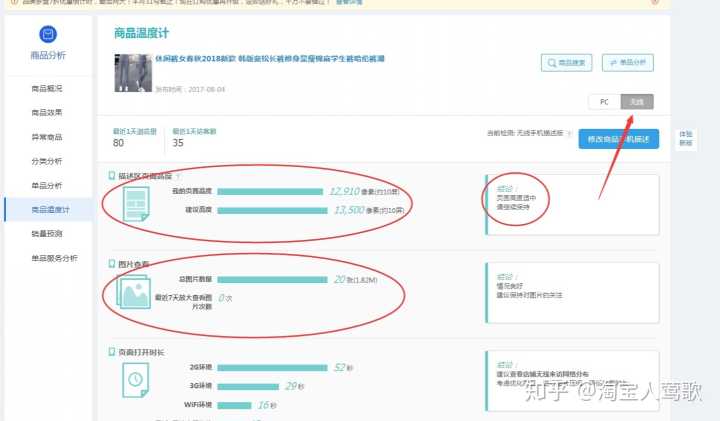
Task: Open the link in the notice banner
Action: (x=349, y=2)
